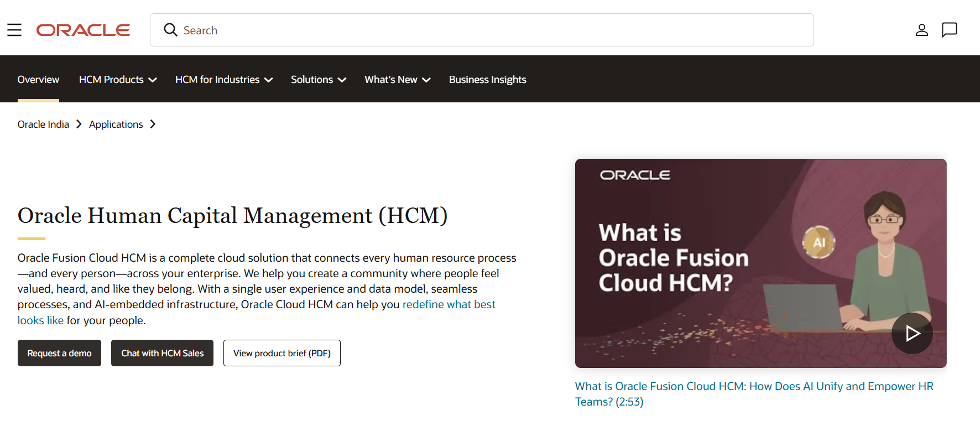Expand the Solutions menu
Image resolution: width=980 pixels, height=436 pixels.
click(319, 79)
